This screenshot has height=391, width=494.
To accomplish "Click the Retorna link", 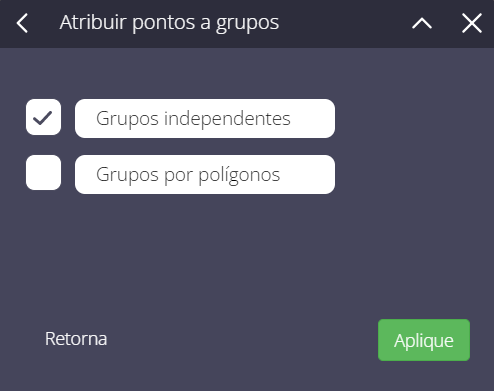I will coord(76,339).
